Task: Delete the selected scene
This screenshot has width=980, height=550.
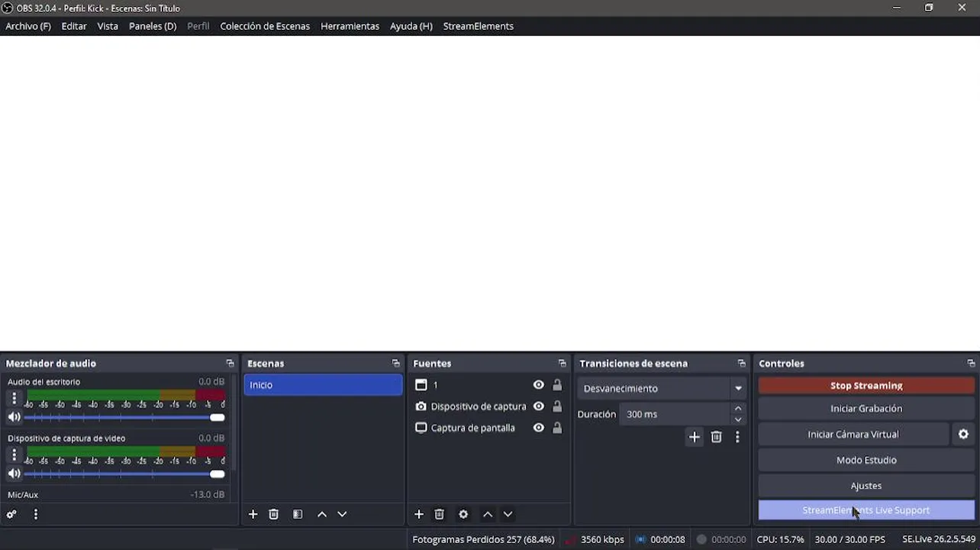Action: [x=274, y=515]
